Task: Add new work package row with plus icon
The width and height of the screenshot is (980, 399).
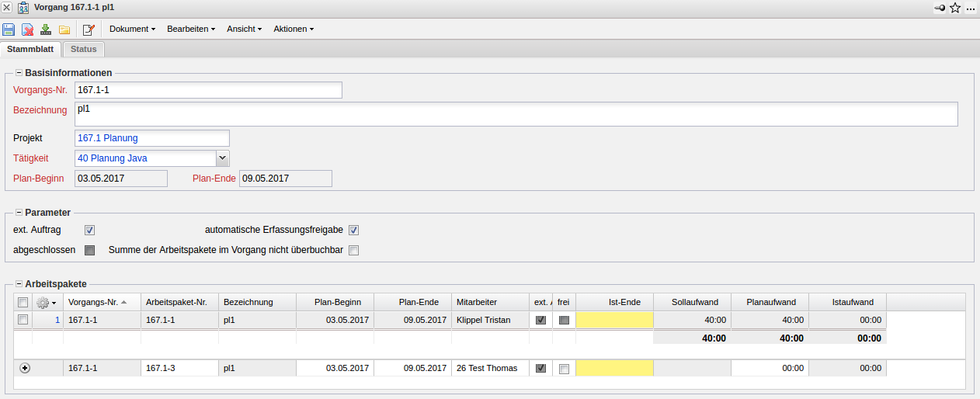Action: pos(25,368)
